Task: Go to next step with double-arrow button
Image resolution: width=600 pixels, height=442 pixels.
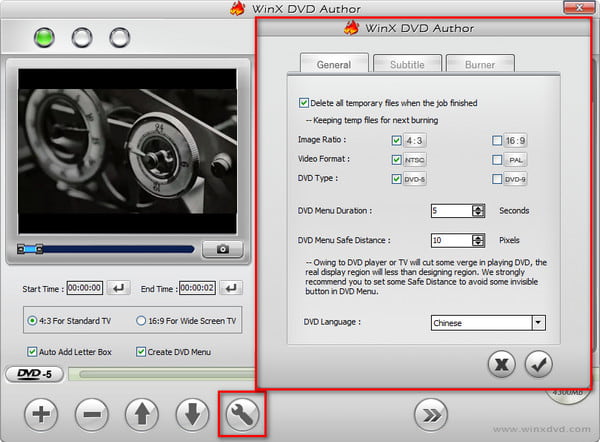Action: (431, 415)
